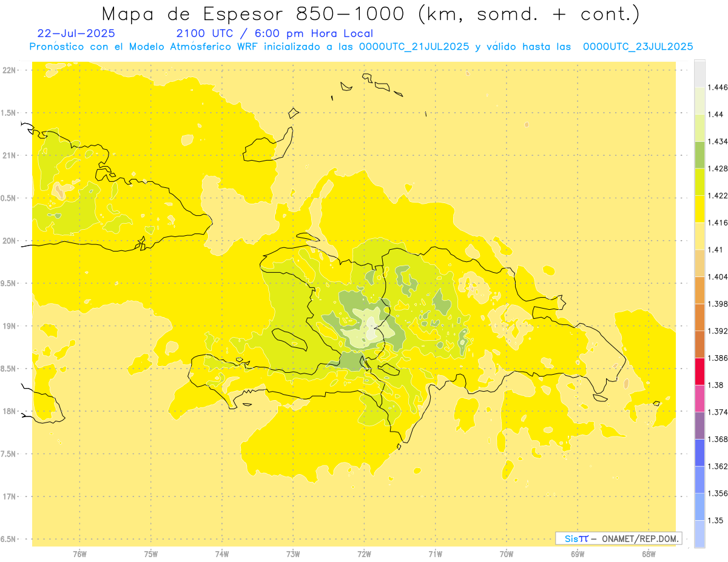
Task: Pick the bright yellow legend swatch below 1.422
Action: pos(699,209)
